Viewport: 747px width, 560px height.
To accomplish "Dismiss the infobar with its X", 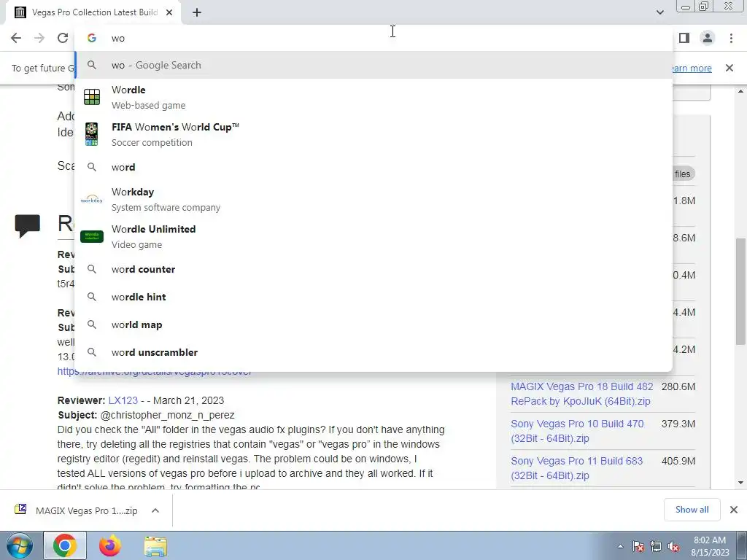I will [729, 68].
